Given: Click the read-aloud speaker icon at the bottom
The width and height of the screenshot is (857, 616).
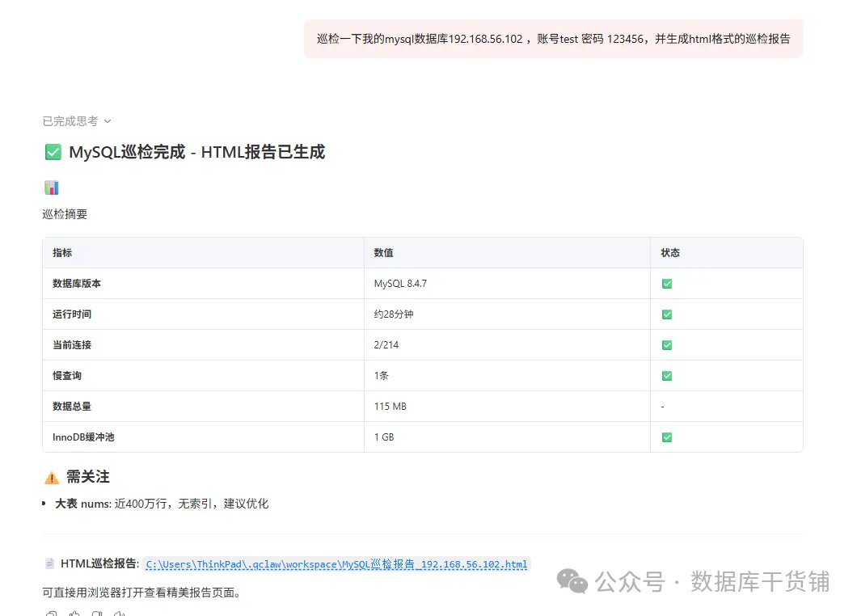Looking at the screenshot, I should coord(119,614).
